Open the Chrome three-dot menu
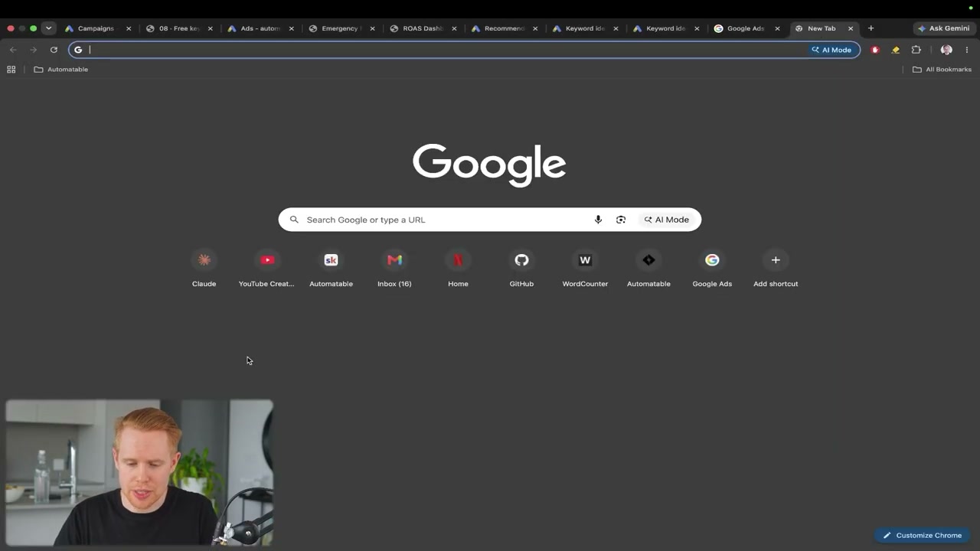 tap(967, 50)
